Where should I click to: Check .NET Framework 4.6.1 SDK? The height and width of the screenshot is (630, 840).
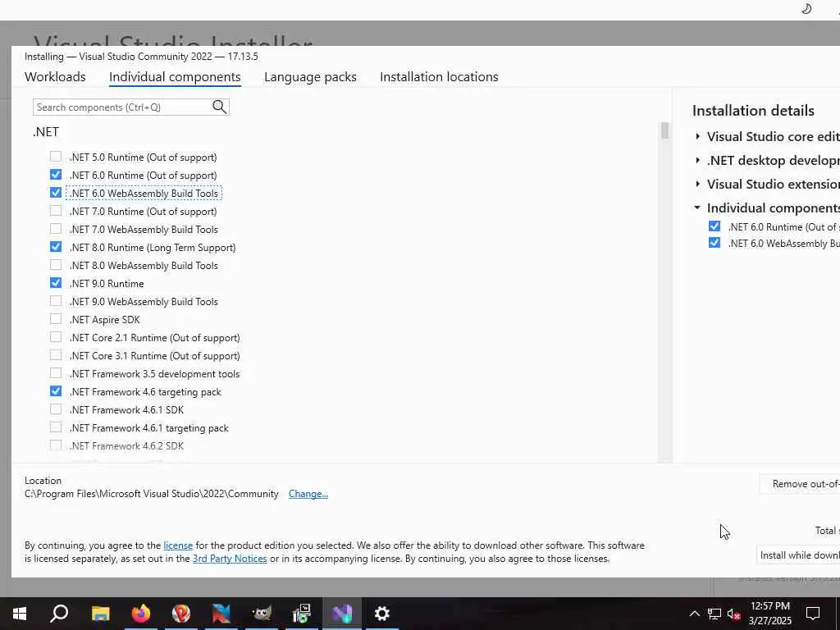(x=56, y=409)
